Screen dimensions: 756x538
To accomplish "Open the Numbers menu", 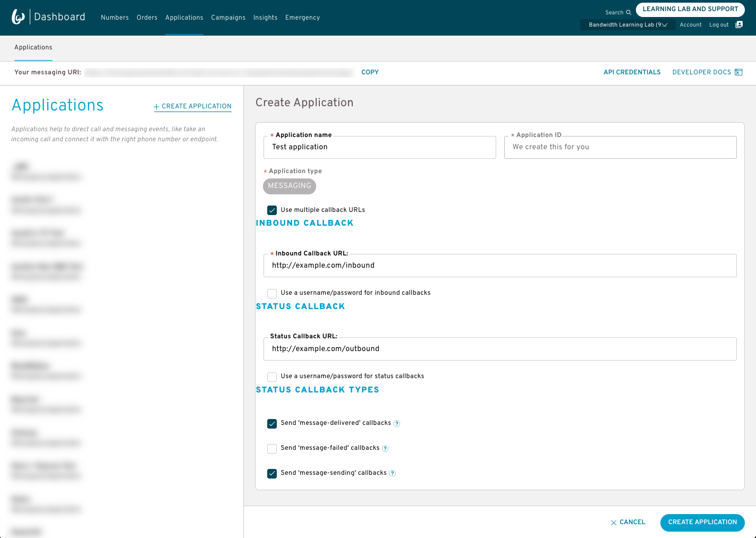I will coord(115,18).
